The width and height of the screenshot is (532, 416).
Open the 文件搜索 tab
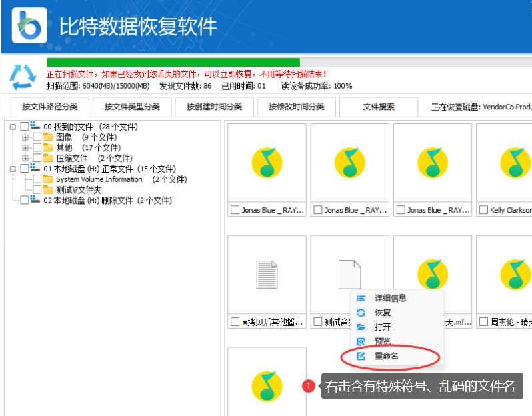tap(378, 107)
